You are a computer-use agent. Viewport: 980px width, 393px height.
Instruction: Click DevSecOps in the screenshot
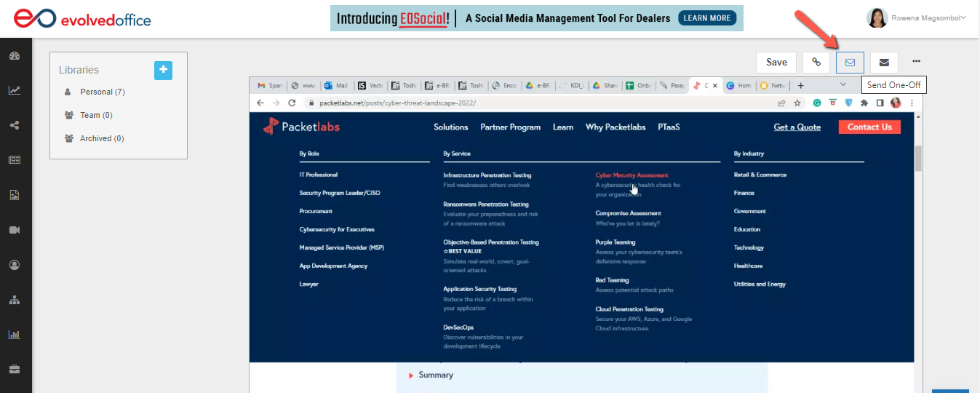pos(458,327)
